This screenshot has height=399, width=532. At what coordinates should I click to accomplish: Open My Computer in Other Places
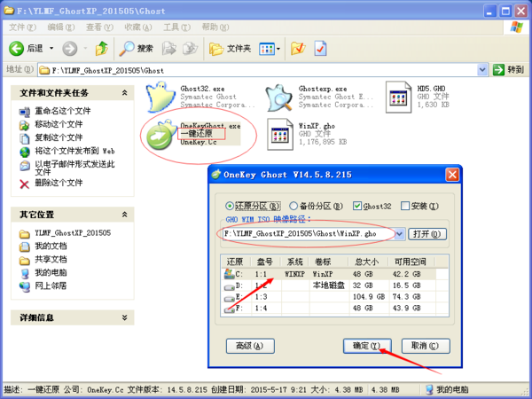click(51, 272)
